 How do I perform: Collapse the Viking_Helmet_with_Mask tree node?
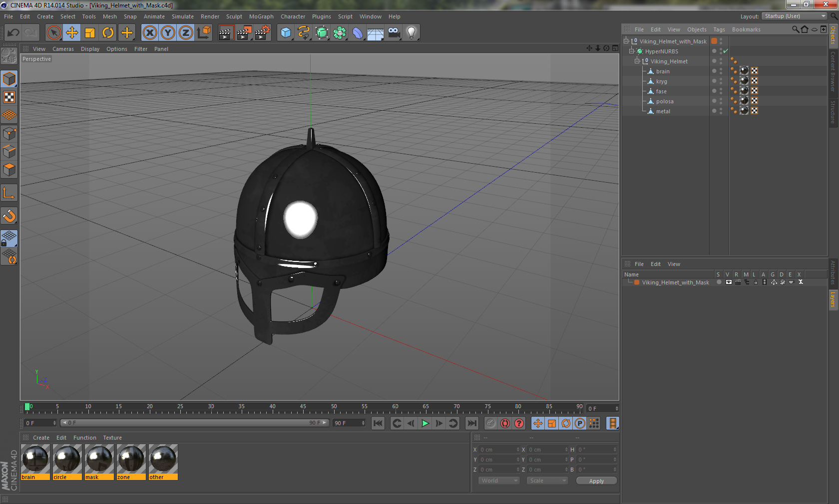[626, 41]
